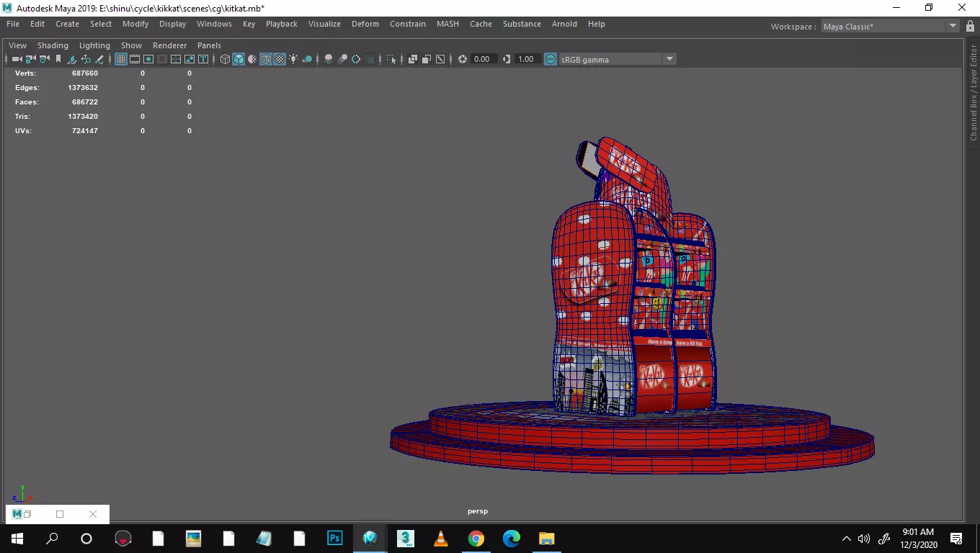The image size is (980, 553).
Task: Toggle Wireframe on Shaded display
Action: [266, 59]
